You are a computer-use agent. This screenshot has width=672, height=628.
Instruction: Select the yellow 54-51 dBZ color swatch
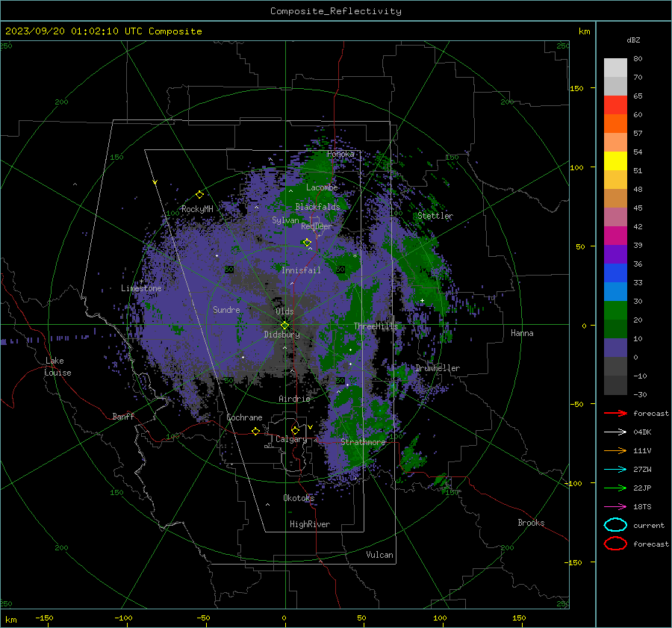615,161
